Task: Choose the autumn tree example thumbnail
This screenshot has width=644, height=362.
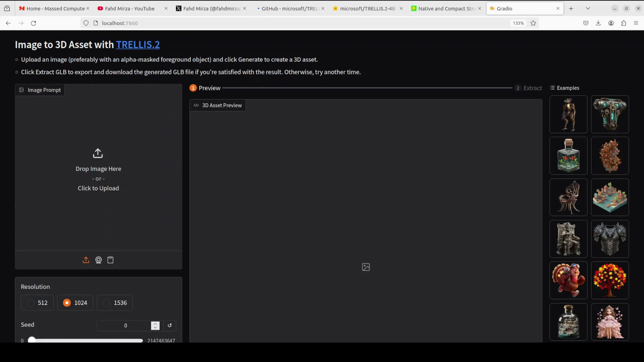Action: click(609, 280)
